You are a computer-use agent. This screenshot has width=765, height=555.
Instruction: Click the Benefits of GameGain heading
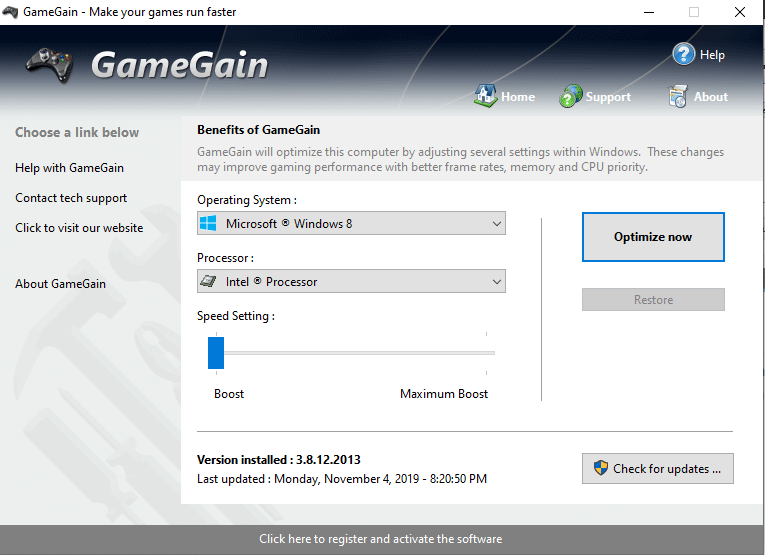[259, 130]
